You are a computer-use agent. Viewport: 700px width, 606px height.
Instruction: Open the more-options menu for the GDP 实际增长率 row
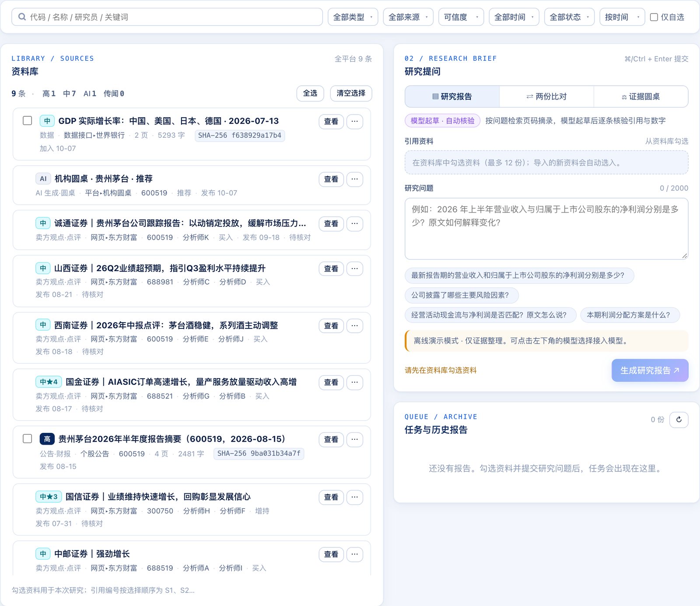[354, 121]
